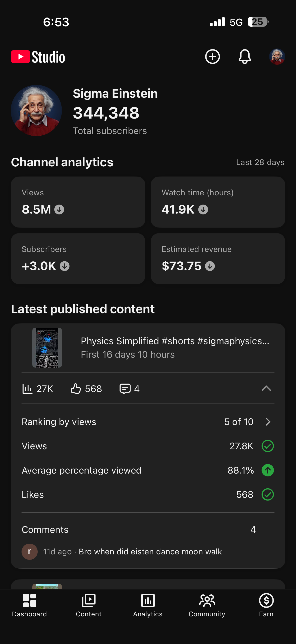Tap the create plus icon
Image resolution: width=296 pixels, height=644 pixels.
pyautogui.click(x=212, y=57)
